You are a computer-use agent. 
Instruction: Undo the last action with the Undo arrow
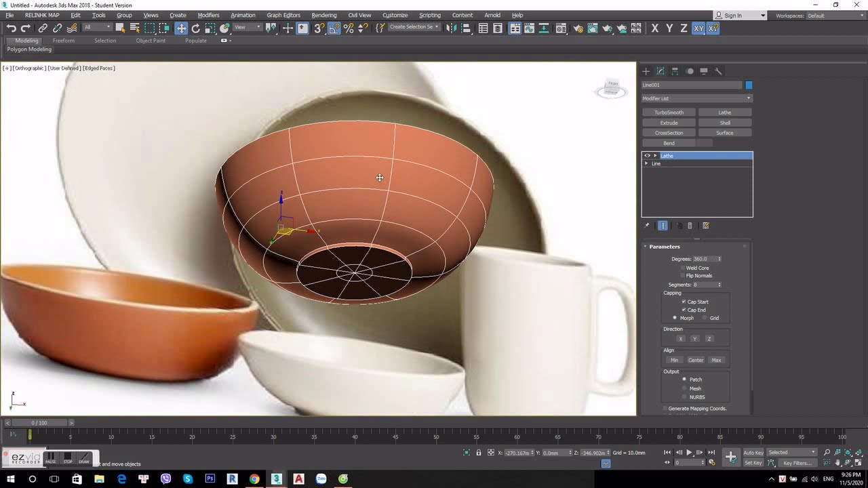point(11,28)
